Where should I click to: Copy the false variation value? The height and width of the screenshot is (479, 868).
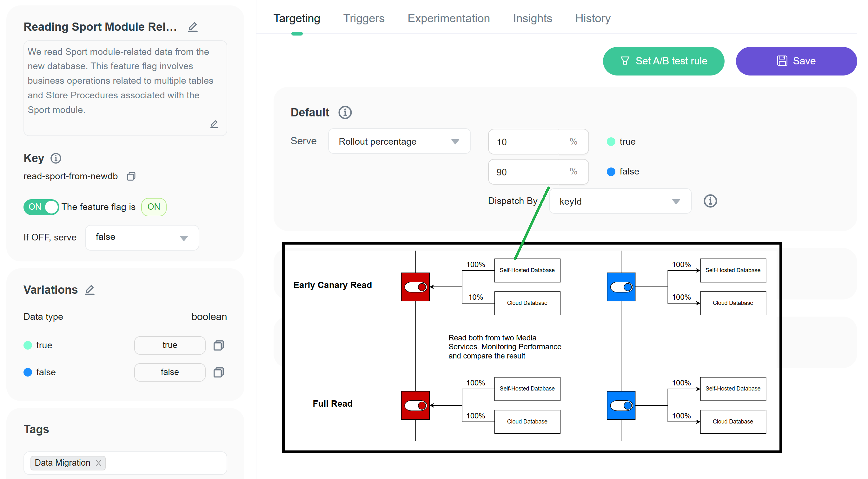coord(219,372)
